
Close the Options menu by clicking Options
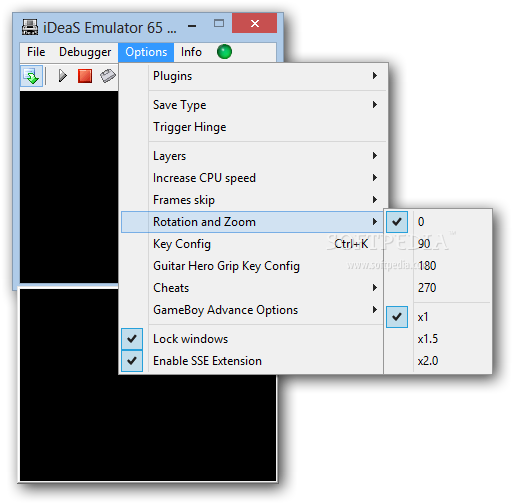click(146, 52)
